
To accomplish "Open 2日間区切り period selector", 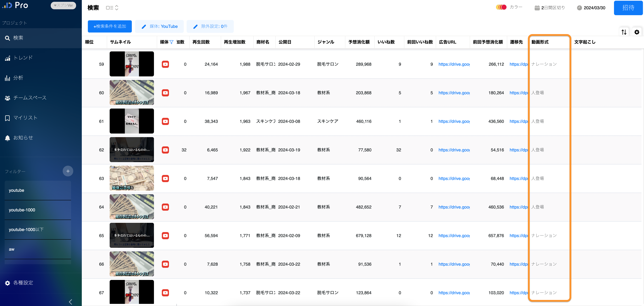I will [x=550, y=8].
